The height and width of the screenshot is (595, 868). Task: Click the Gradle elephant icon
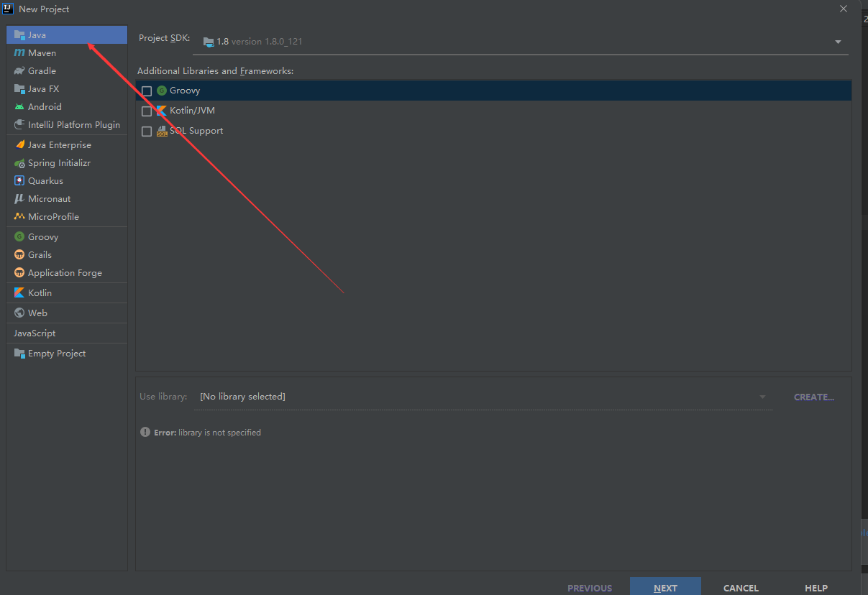pyautogui.click(x=19, y=70)
